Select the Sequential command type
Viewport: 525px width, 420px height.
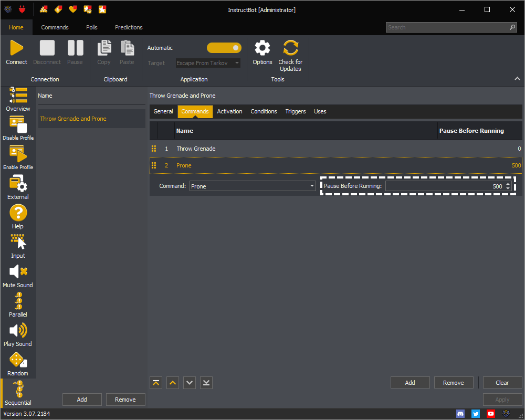pos(18,393)
